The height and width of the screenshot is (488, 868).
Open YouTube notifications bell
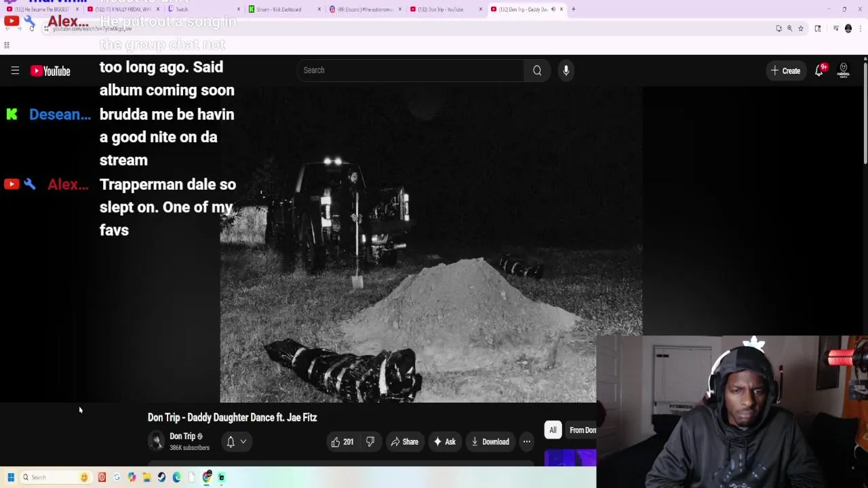pos(819,70)
